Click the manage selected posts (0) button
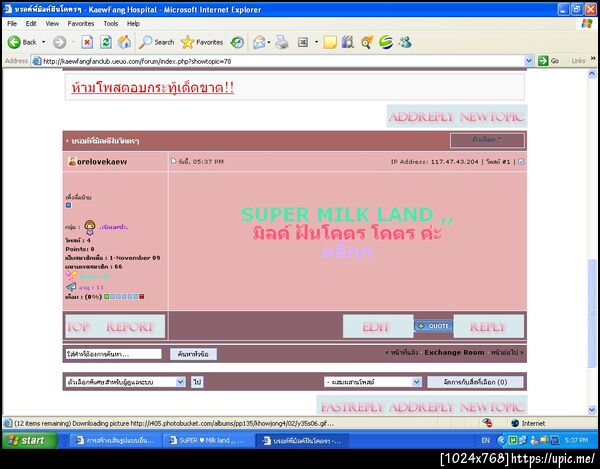This screenshot has width=600, height=469. pyautogui.click(x=475, y=382)
